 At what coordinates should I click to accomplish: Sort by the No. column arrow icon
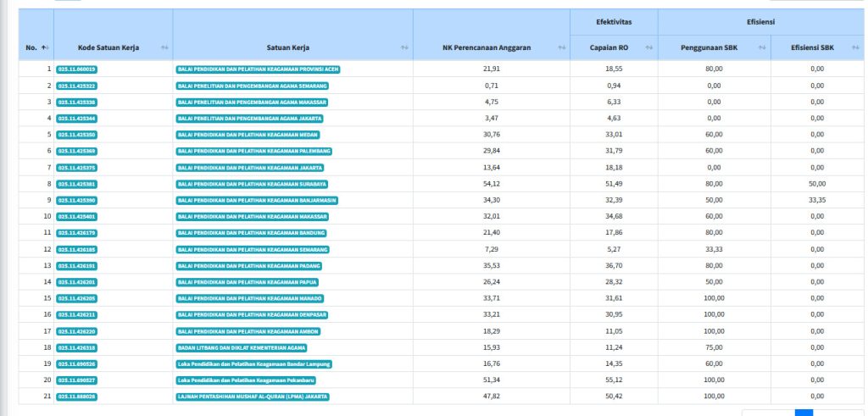click(x=44, y=47)
